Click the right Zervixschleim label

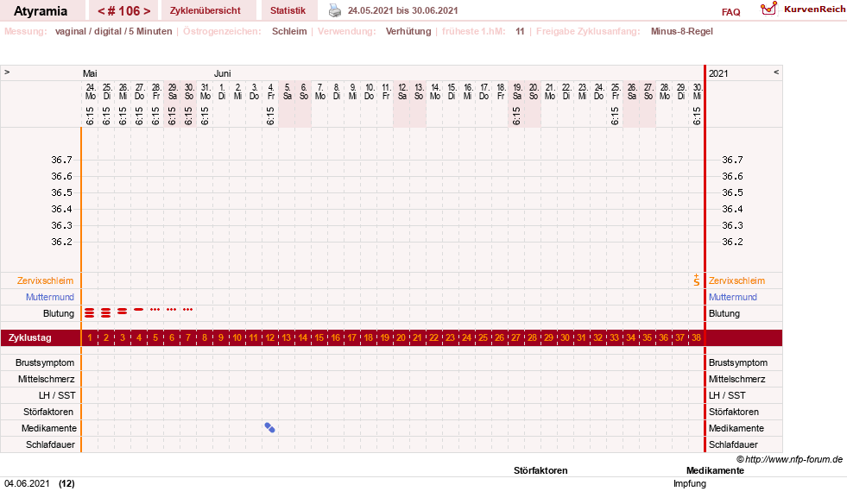[x=736, y=280]
